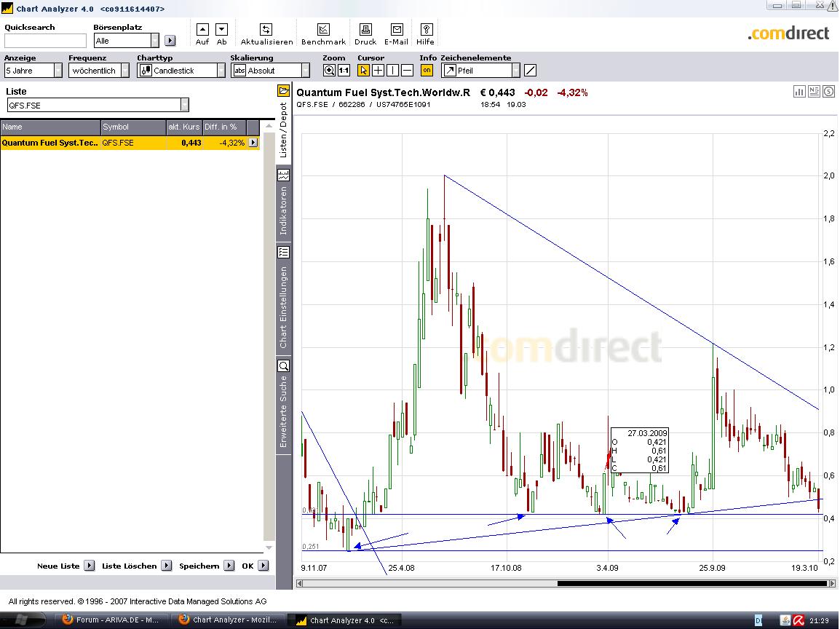Select the crosshair cursor mode
This screenshot has height=629, width=840.
click(x=379, y=71)
